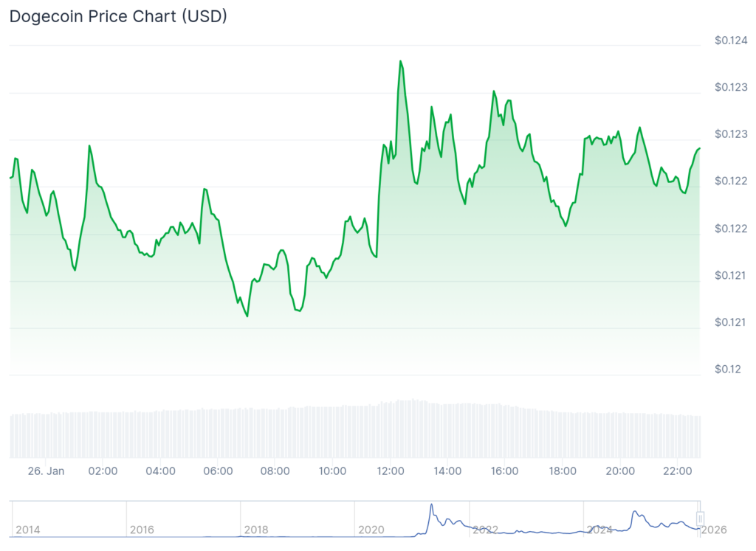Click the 2014 label in the range navigator
756x551 pixels.
coord(27,530)
